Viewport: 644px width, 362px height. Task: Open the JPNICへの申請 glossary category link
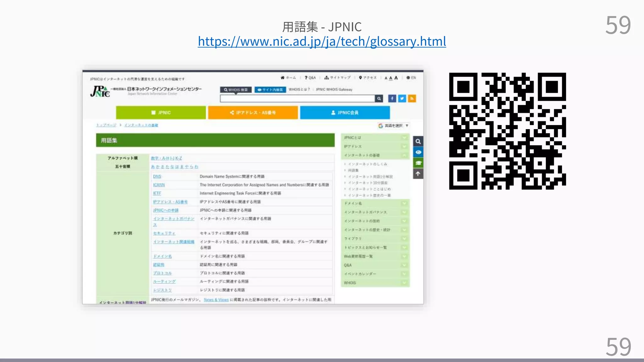click(166, 210)
